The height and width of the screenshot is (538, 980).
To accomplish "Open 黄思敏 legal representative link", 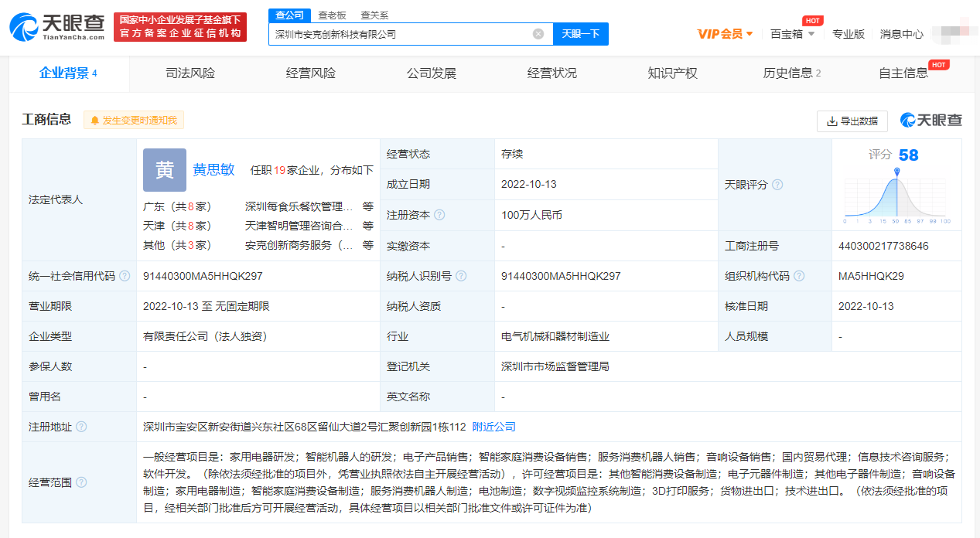I will [213, 170].
